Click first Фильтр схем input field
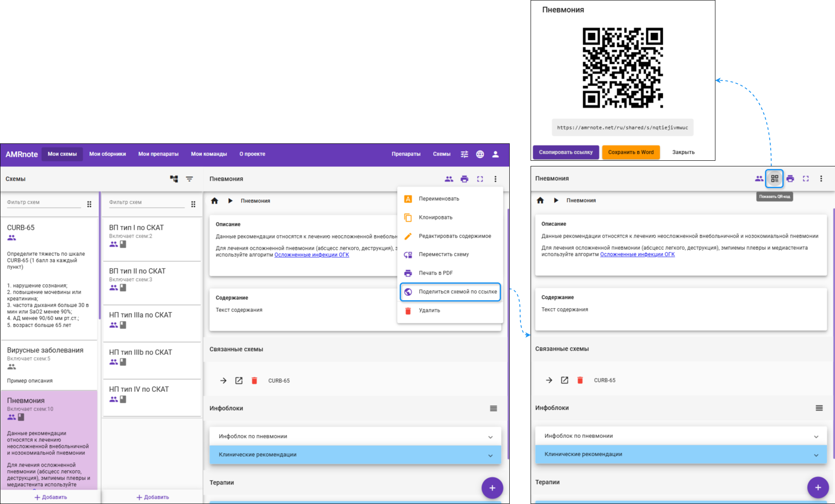The image size is (835, 504). (x=43, y=202)
